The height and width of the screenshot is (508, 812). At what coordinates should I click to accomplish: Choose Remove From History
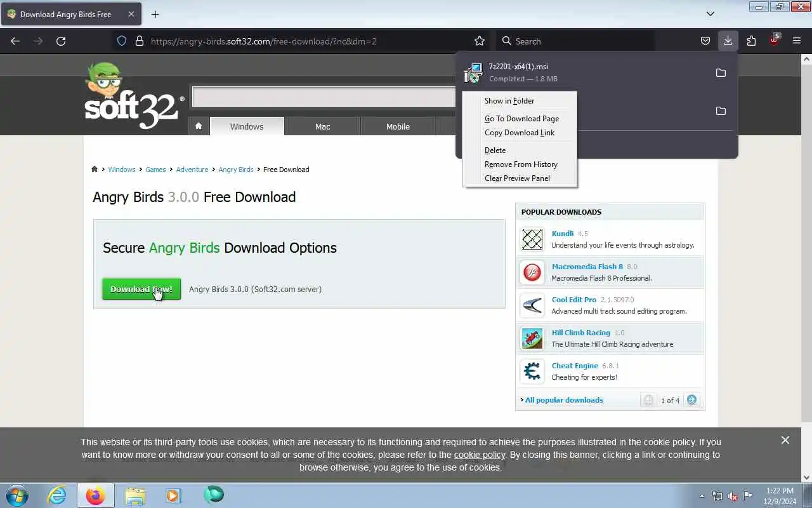(x=520, y=164)
